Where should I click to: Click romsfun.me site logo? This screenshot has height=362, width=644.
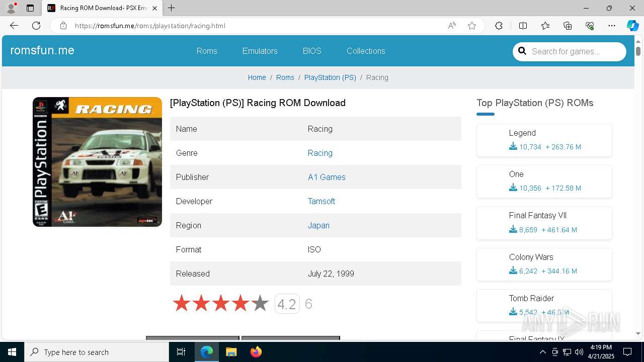[x=42, y=50]
